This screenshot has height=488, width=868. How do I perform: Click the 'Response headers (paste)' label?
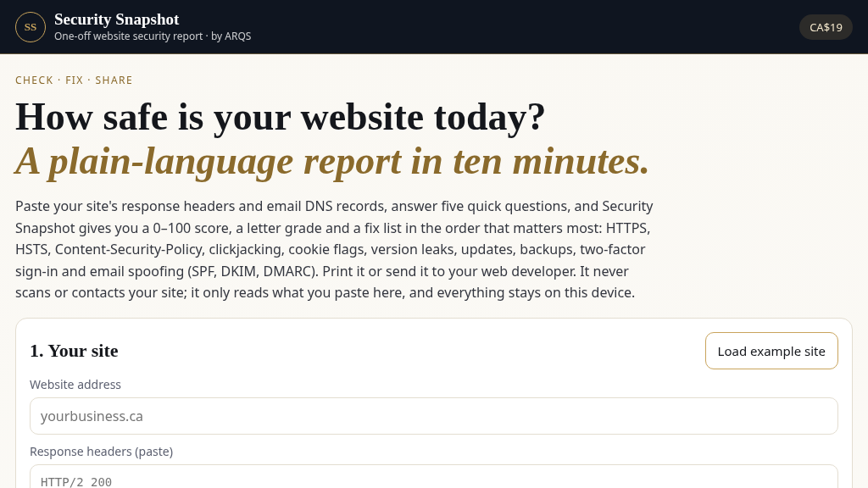pyautogui.click(x=102, y=452)
